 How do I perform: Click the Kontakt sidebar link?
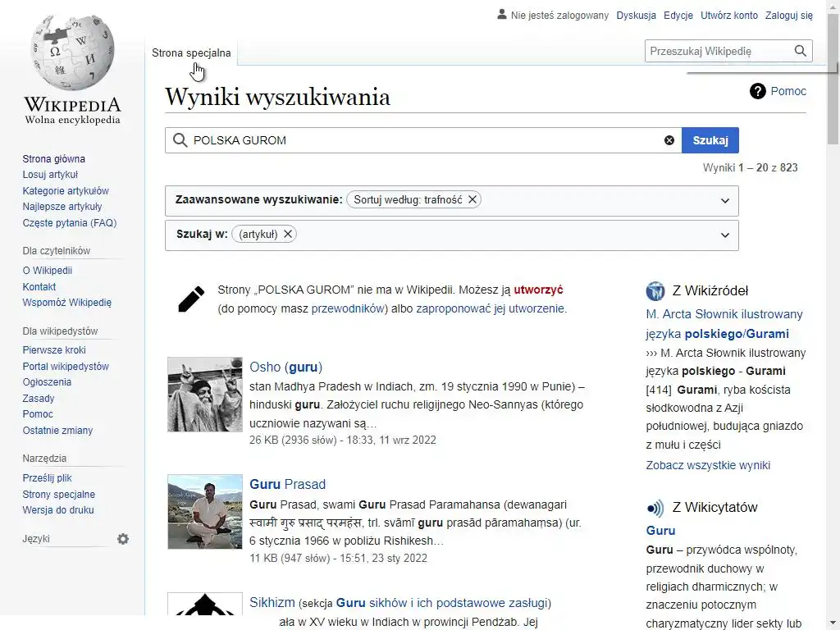click(x=39, y=286)
